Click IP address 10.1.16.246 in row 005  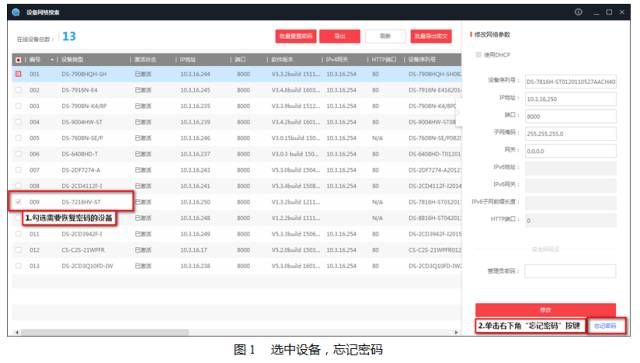[195, 138]
